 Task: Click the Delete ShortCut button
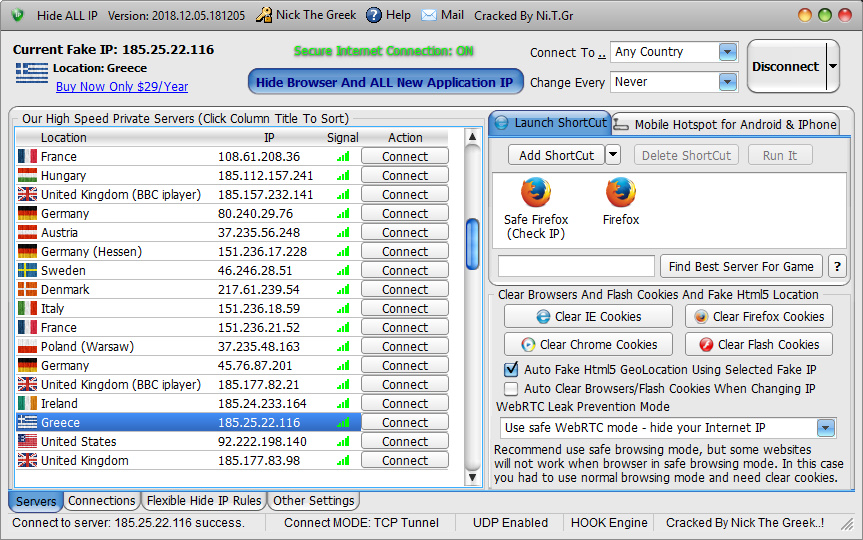pos(686,156)
